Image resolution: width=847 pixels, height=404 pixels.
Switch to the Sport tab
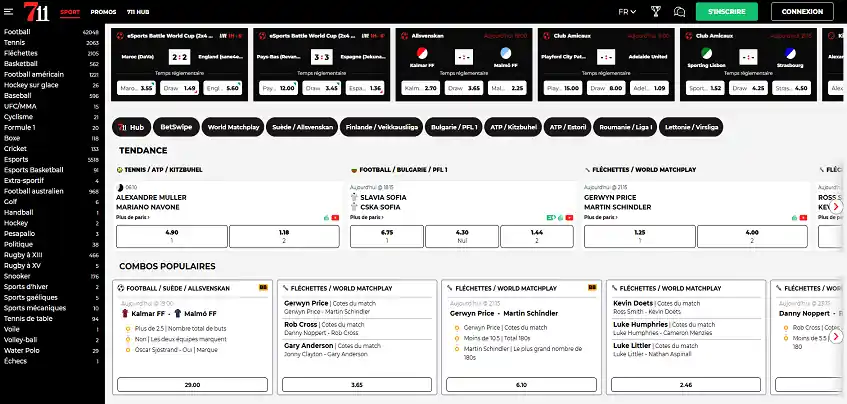tap(70, 12)
